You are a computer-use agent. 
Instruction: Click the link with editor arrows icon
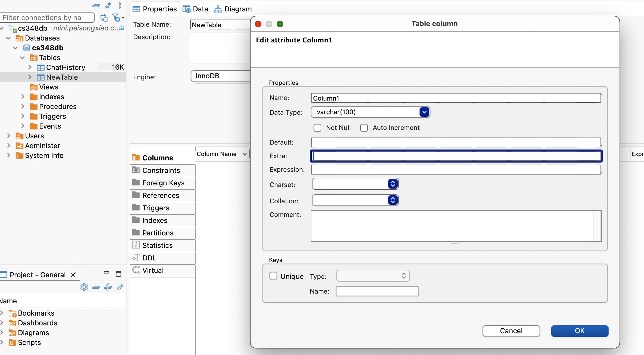108,5
